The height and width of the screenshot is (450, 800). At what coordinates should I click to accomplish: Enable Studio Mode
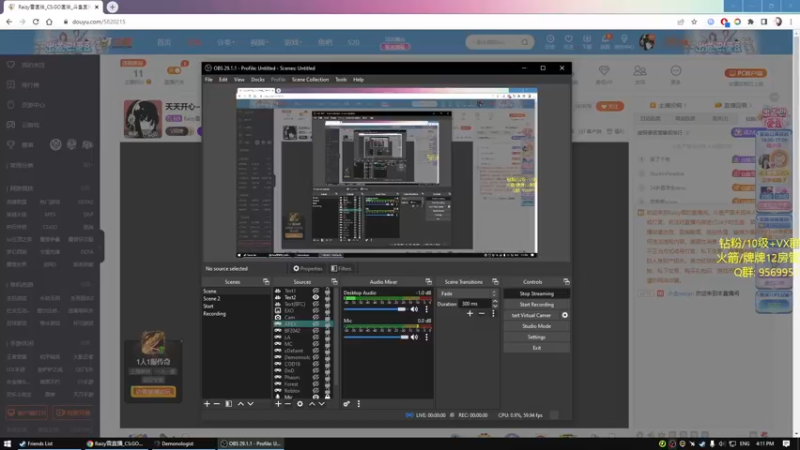point(536,326)
